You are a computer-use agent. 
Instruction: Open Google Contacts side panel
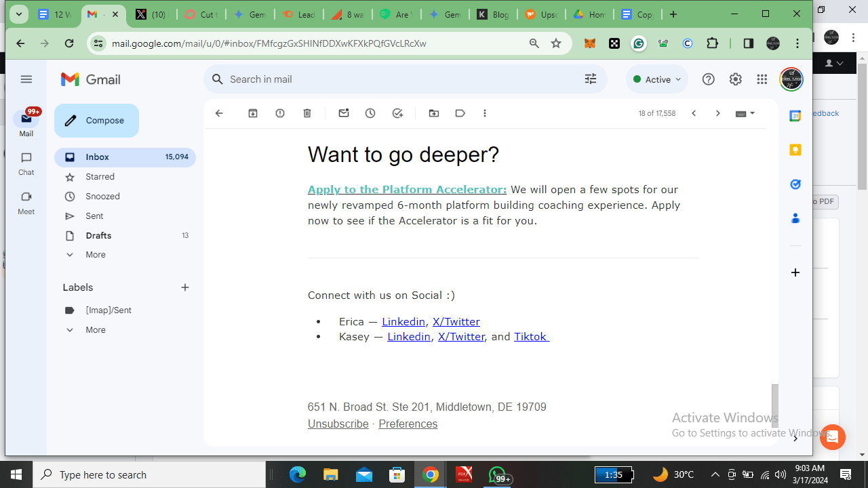point(795,218)
